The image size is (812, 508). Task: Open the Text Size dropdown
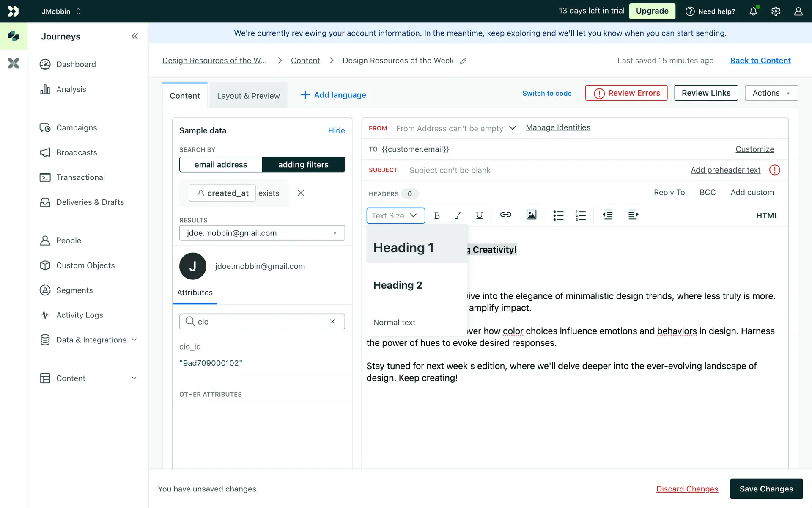(x=395, y=215)
